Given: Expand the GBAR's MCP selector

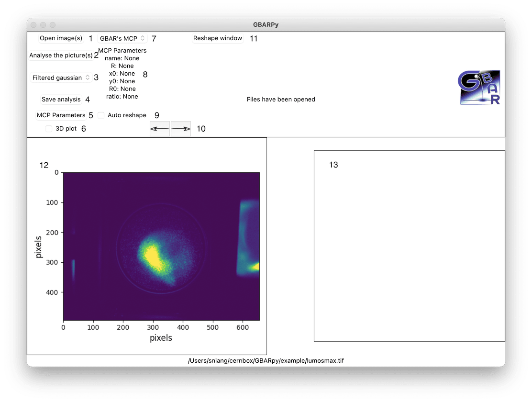Looking at the screenshot, I should pyautogui.click(x=122, y=38).
